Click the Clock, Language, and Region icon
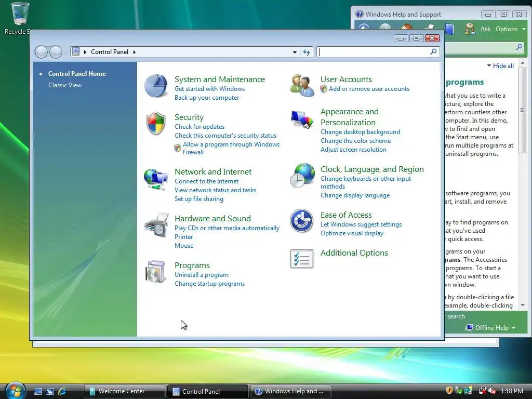Image resolution: width=532 pixels, height=399 pixels. [302, 176]
